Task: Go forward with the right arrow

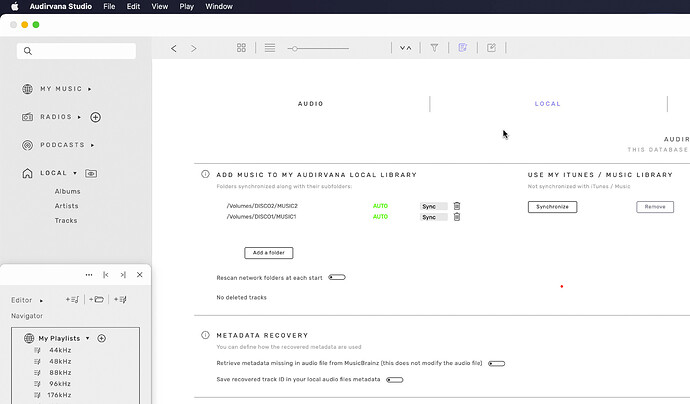Action: (x=194, y=48)
